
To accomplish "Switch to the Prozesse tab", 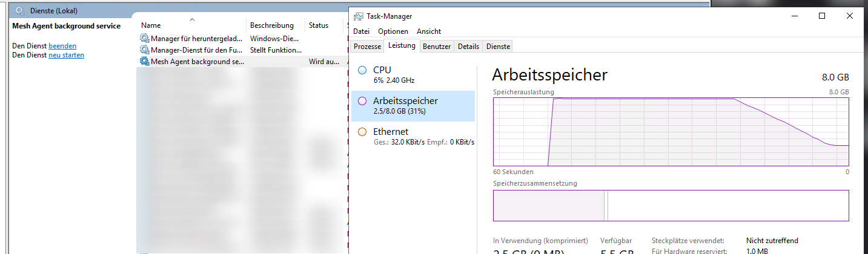I will [368, 47].
